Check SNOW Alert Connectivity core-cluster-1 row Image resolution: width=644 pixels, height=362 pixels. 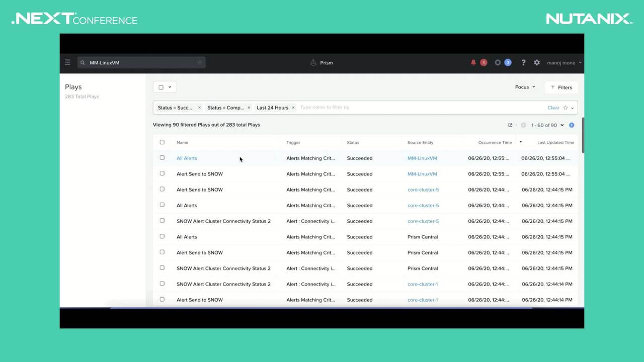pyautogui.click(x=162, y=284)
